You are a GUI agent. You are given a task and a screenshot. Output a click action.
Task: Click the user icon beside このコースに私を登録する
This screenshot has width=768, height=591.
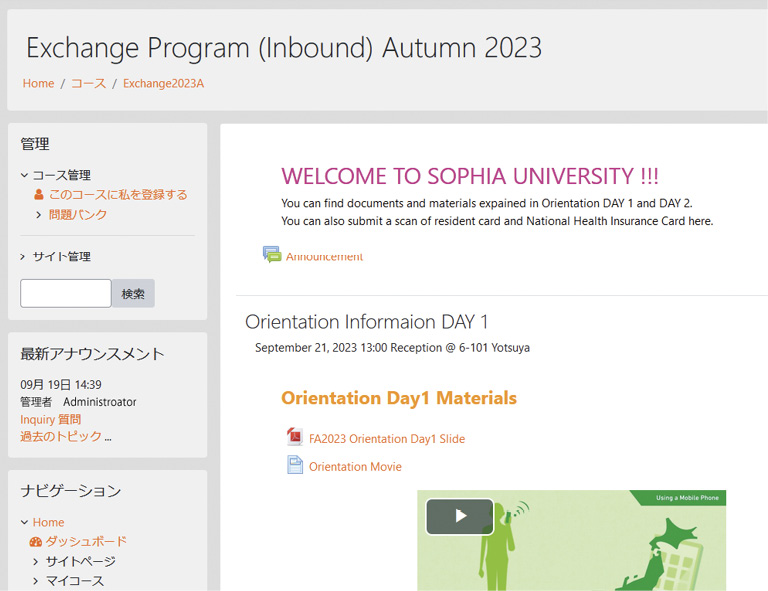point(39,195)
